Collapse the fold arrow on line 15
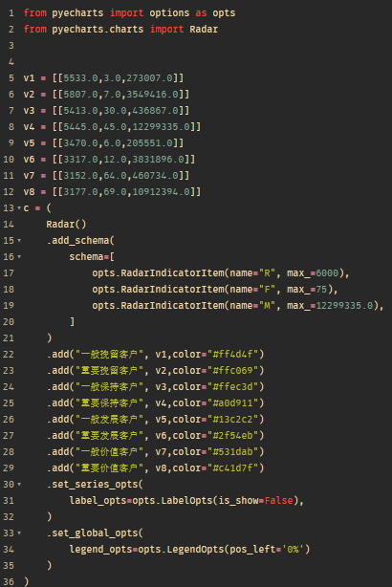Image resolution: width=392 pixels, height=587 pixels. [19, 240]
